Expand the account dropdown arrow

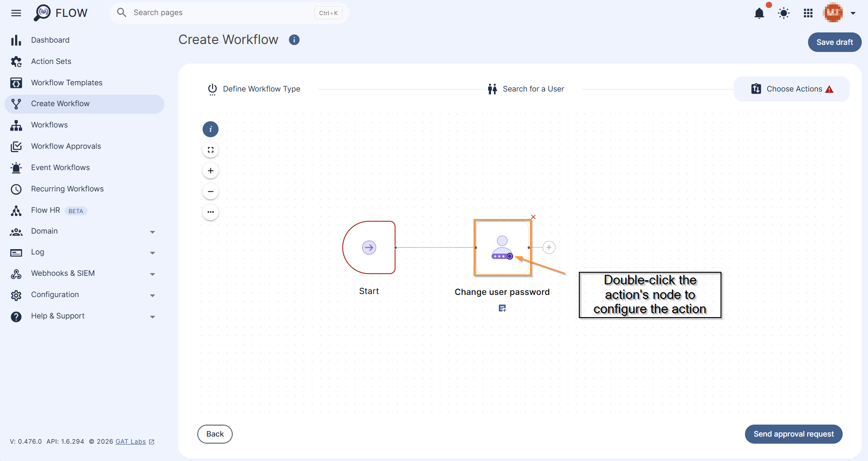click(x=853, y=13)
